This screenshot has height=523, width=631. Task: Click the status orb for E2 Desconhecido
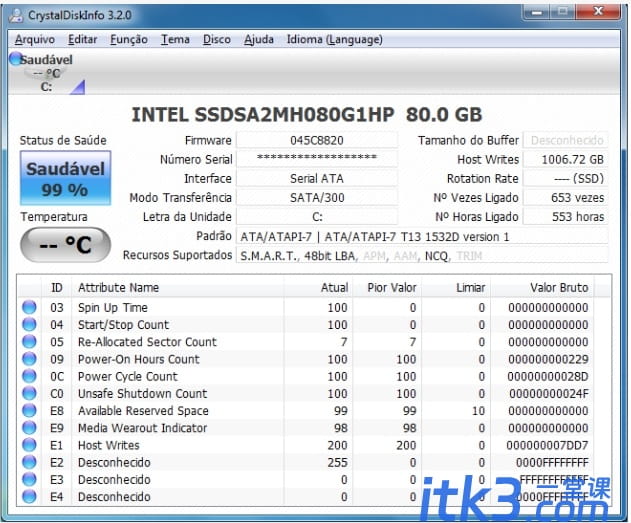(29, 462)
